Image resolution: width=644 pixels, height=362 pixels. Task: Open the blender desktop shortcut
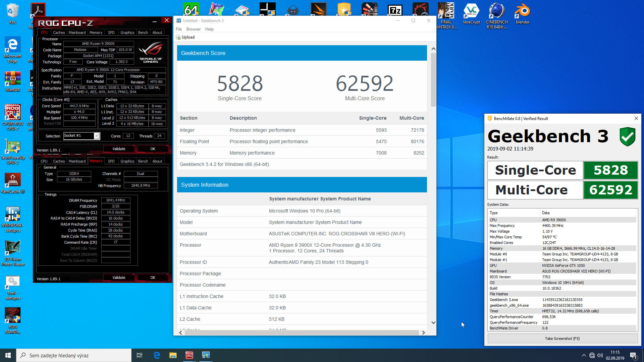tap(522, 14)
